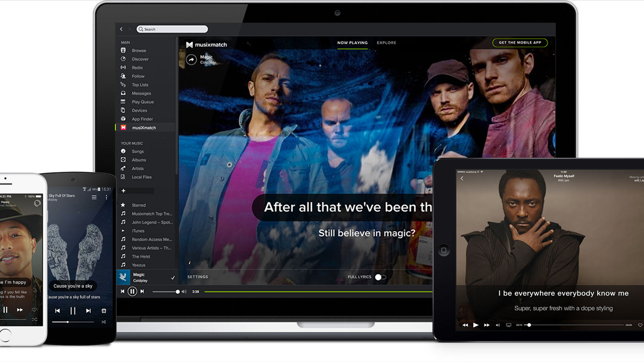Open Top Lists icon in sidebar
Viewport: 644px width, 362px height.
pos(123,84)
